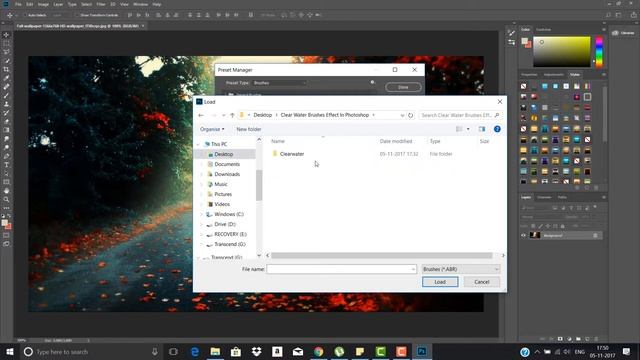
Task: Click the Load button
Action: pos(440,282)
